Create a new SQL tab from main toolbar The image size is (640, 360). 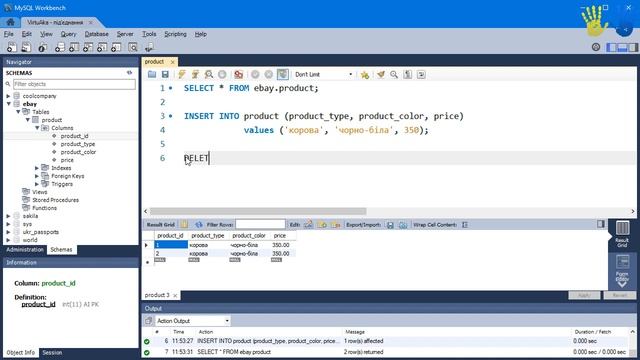(x=12, y=47)
